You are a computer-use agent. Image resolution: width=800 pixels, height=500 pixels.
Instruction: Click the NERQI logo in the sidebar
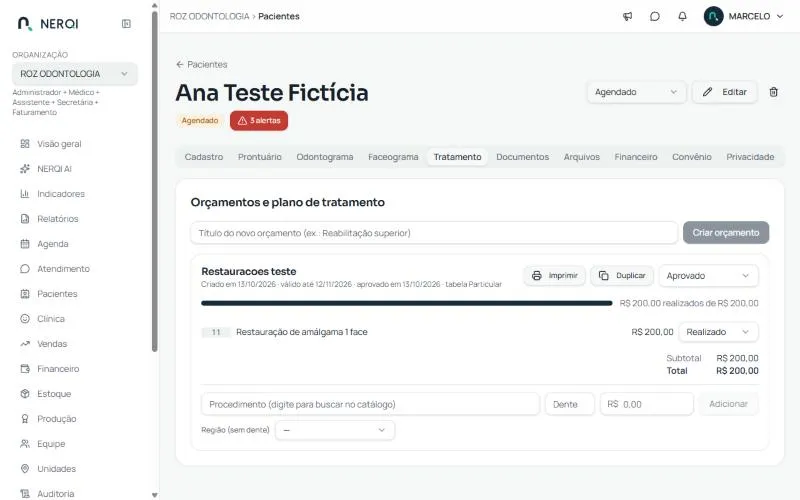coord(48,23)
